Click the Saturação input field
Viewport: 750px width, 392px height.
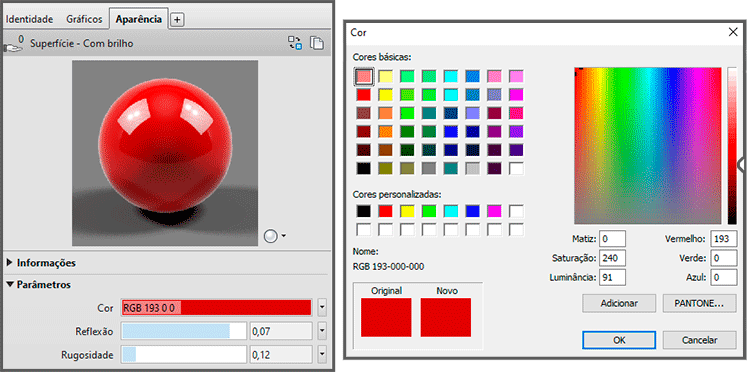click(612, 258)
